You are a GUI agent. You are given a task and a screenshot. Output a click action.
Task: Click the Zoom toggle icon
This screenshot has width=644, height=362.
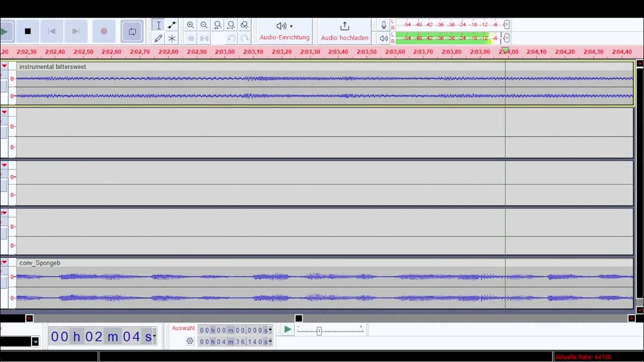pos(245,25)
